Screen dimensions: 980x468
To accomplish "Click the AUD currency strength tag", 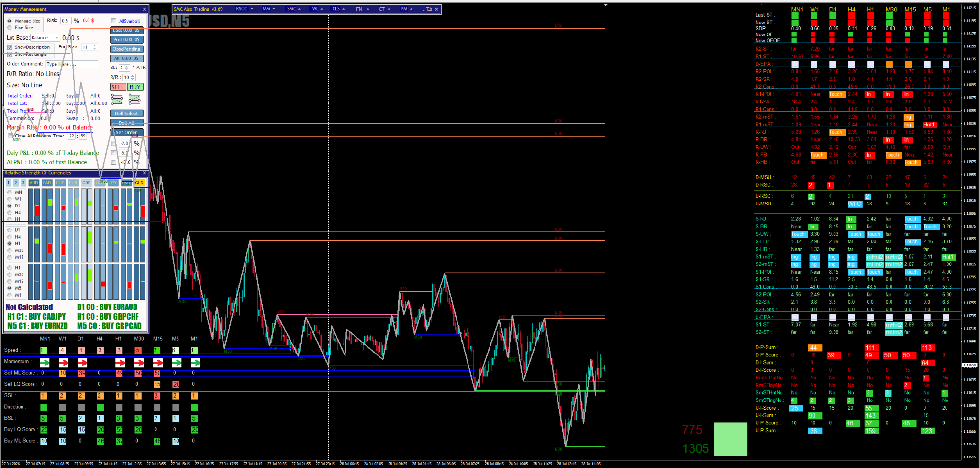I will click(33, 183).
